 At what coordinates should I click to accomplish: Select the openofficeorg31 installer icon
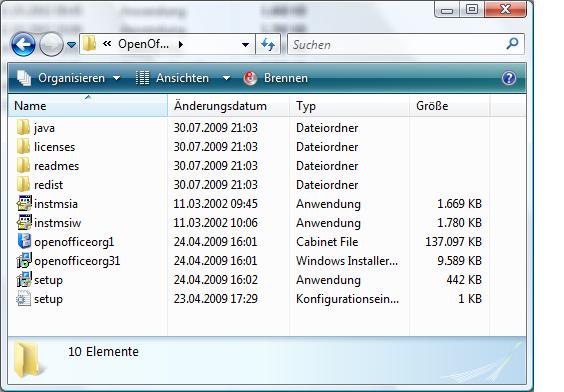(x=24, y=261)
